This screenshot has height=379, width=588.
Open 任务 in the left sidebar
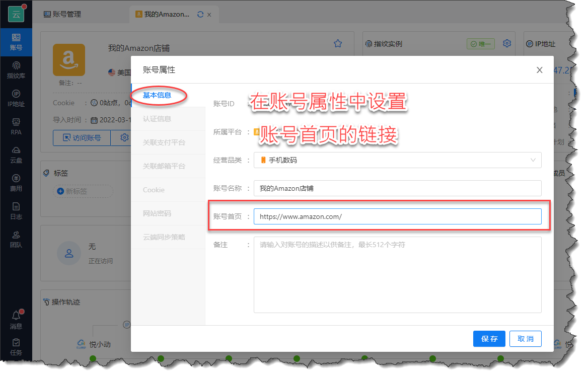pos(16,347)
